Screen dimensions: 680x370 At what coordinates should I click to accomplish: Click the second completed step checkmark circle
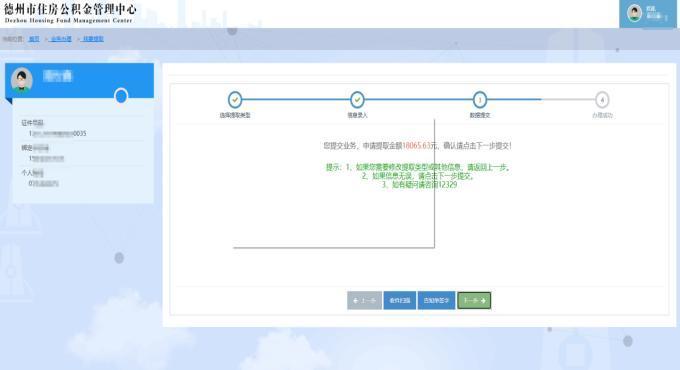[x=357, y=100]
